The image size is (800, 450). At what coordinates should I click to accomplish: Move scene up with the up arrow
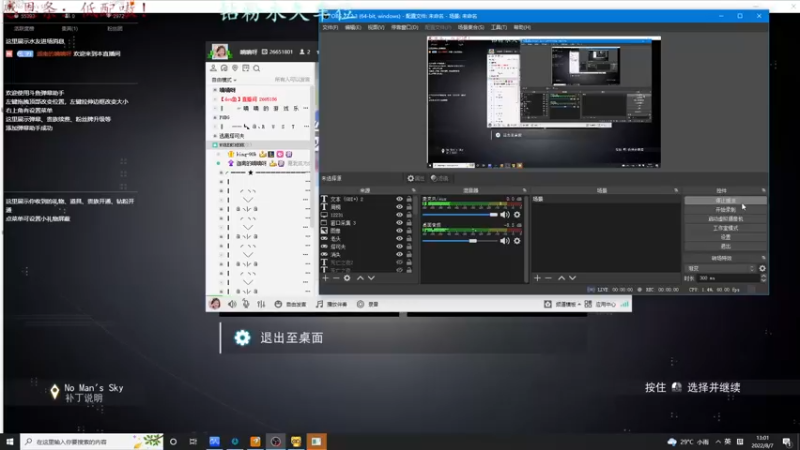561,278
